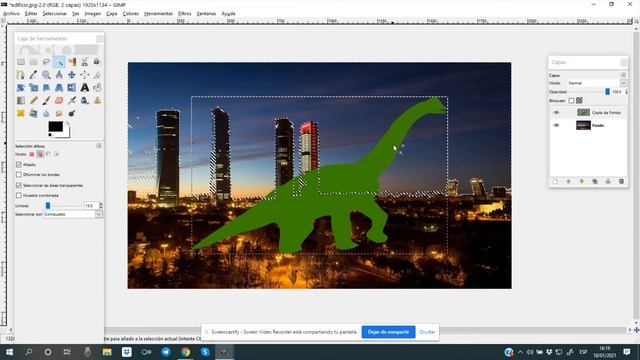Select the Airbrush tool

tap(72, 100)
